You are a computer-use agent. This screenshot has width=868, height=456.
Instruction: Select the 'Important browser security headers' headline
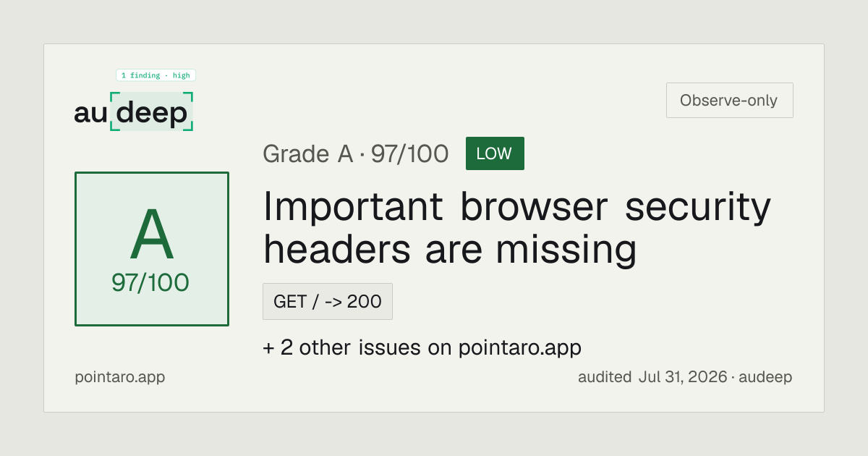click(x=516, y=227)
